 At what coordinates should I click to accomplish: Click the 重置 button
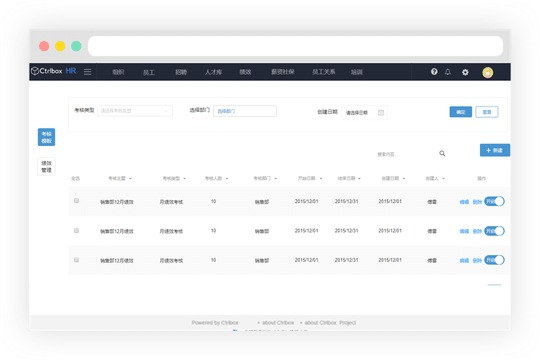(x=487, y=112)
